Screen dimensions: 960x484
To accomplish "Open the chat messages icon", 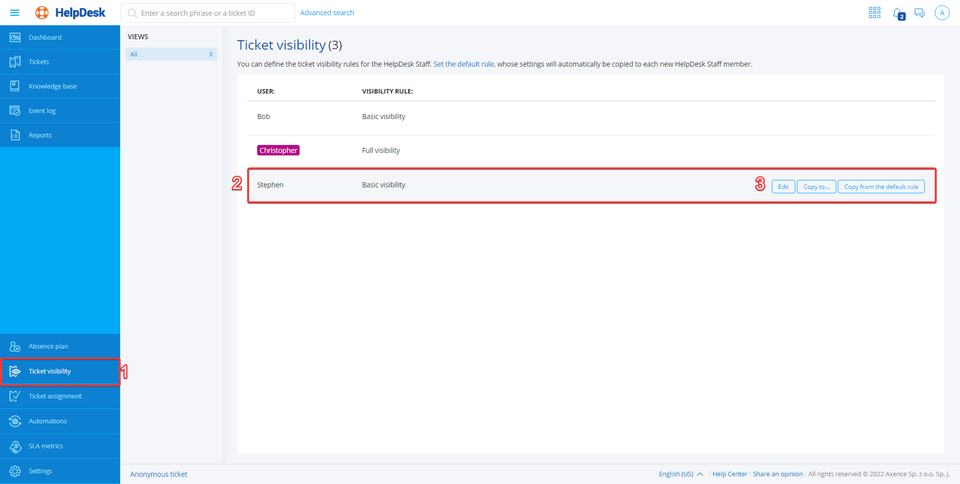I will point(919,13).
